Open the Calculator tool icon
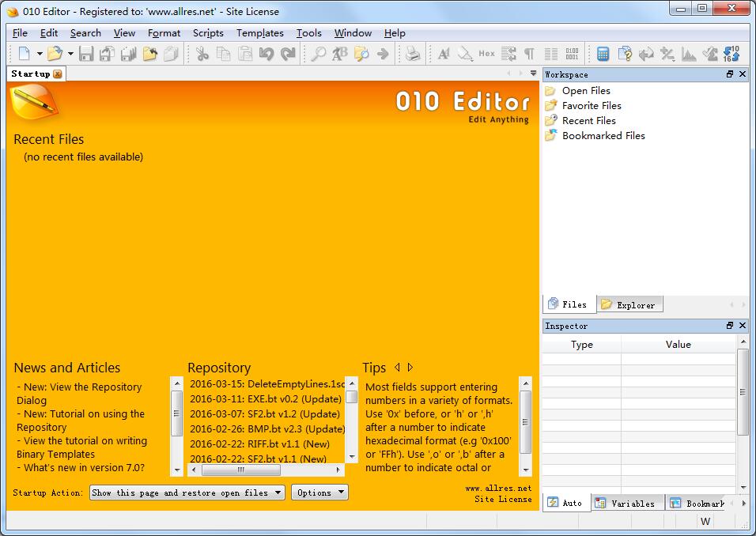 (x=603, y=54)
